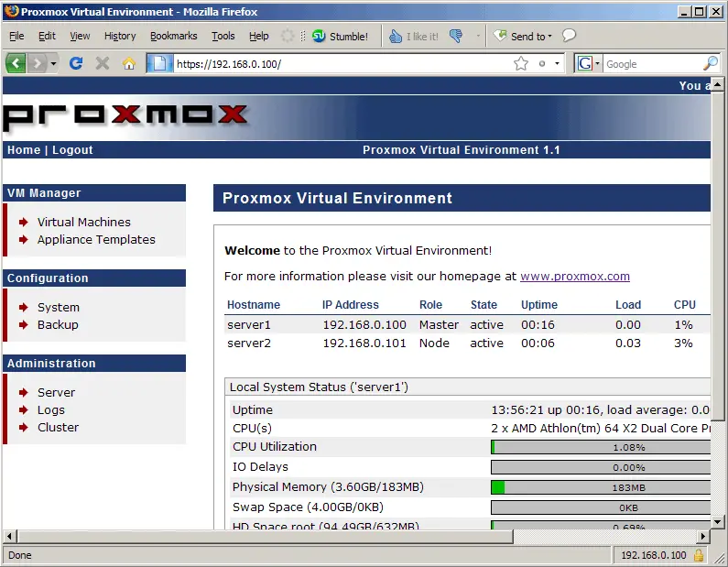Click the red arrow beside Virtual Machines

coord(23,222)
